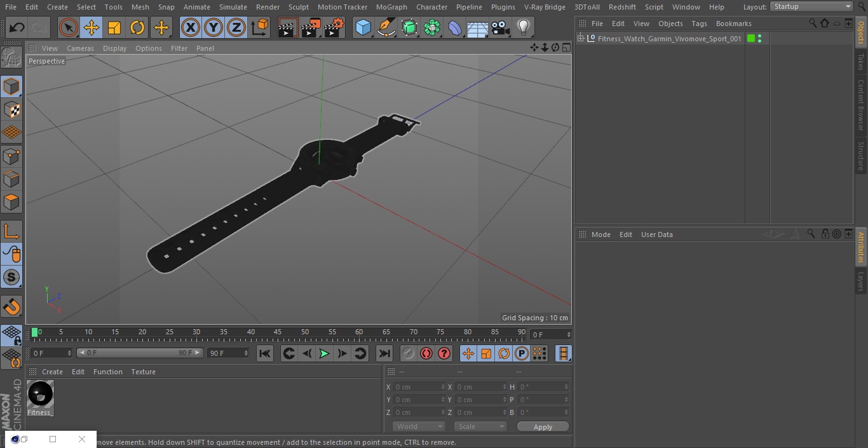Image resolution: width=868 pixels, height=448 pixels.
Task: Open Edit Render Settings icon
Action: click(x=334, y=28)
